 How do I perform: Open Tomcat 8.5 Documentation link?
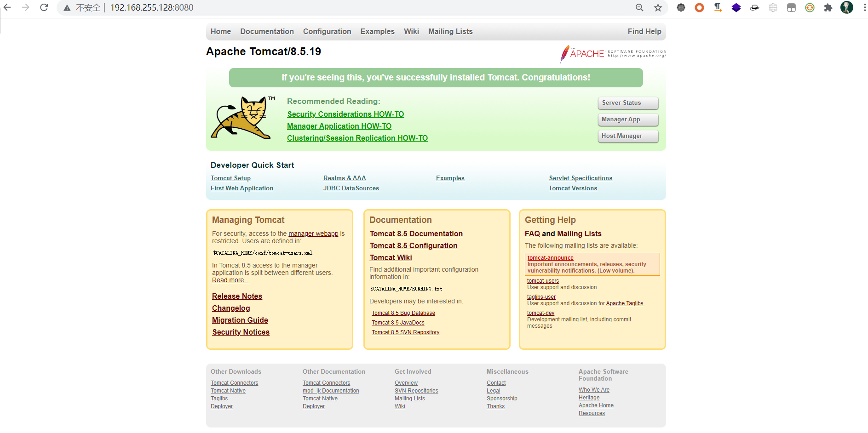coord(416,234)
